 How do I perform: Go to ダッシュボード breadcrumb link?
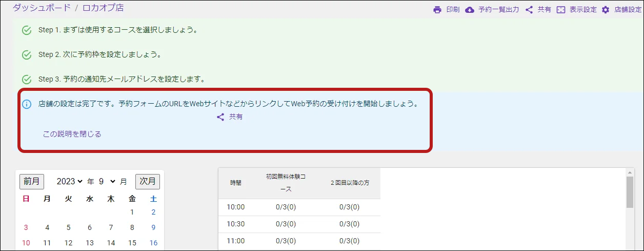[x=42, y=8]
